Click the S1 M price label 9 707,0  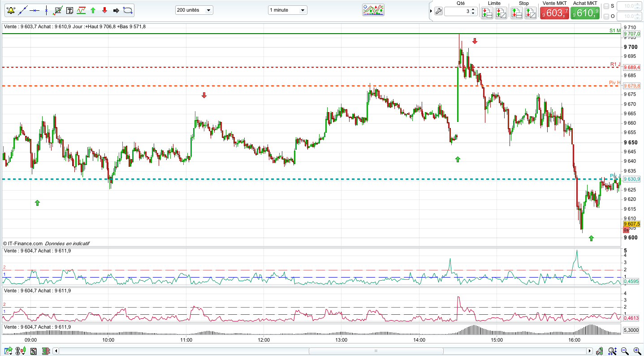tap(632, 34)
